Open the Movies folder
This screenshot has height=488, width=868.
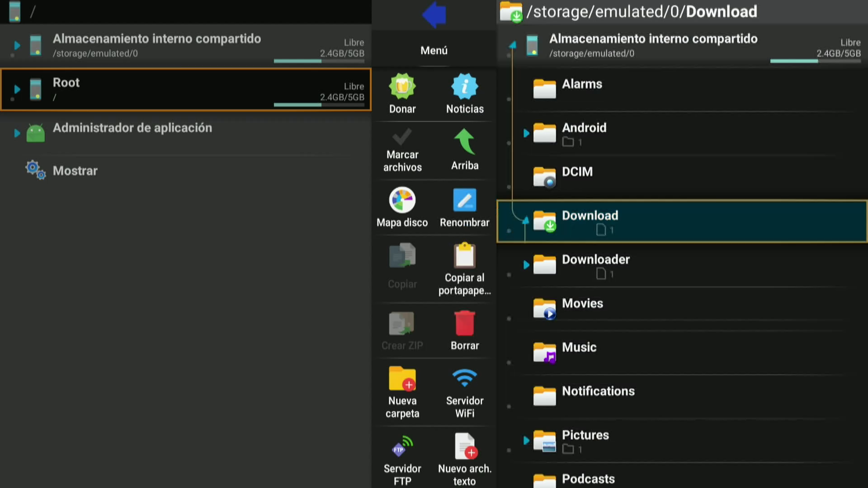pos(582,304)
